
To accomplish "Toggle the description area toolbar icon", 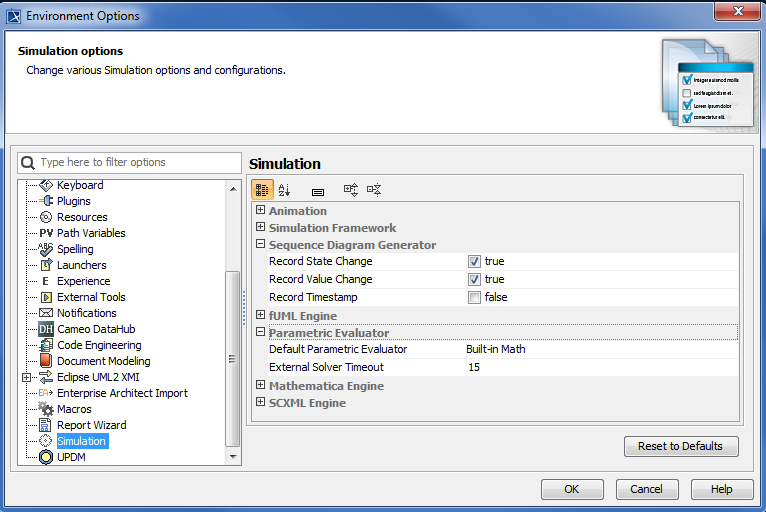I will [x=318, y=190].
